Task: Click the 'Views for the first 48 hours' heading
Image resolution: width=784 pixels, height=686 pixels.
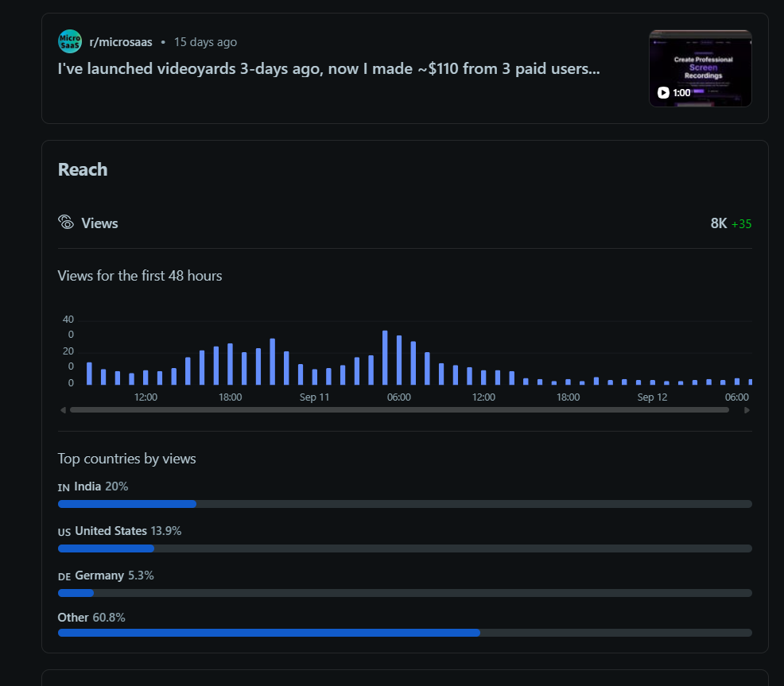Action: pos(140,276)
